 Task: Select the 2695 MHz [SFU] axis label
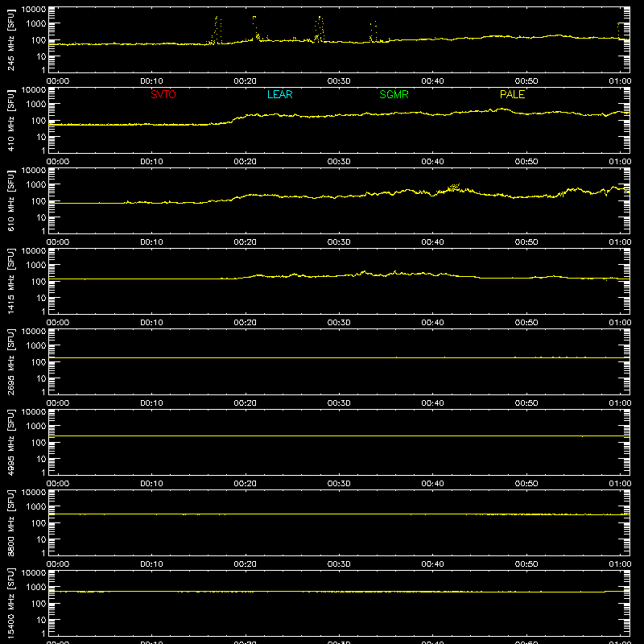tap(10, 361)
